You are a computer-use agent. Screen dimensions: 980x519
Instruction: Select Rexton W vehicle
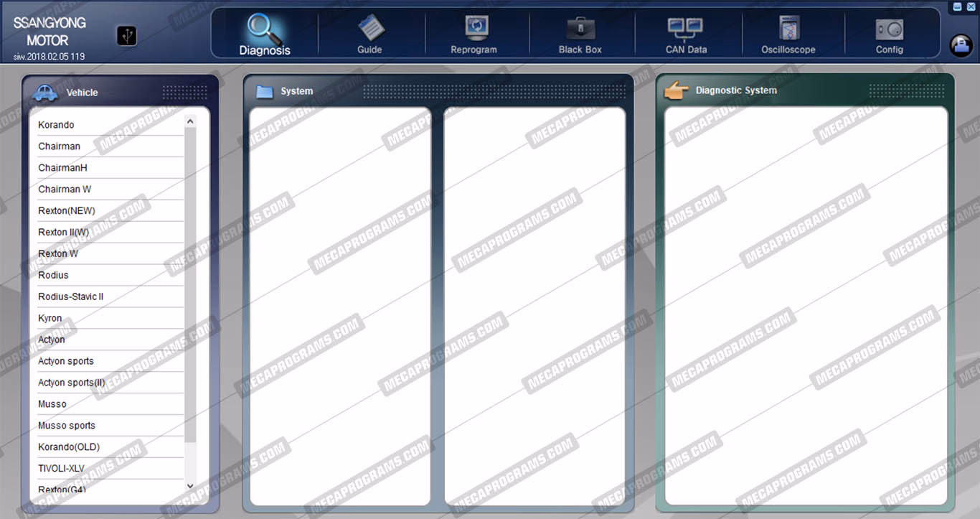110,254
